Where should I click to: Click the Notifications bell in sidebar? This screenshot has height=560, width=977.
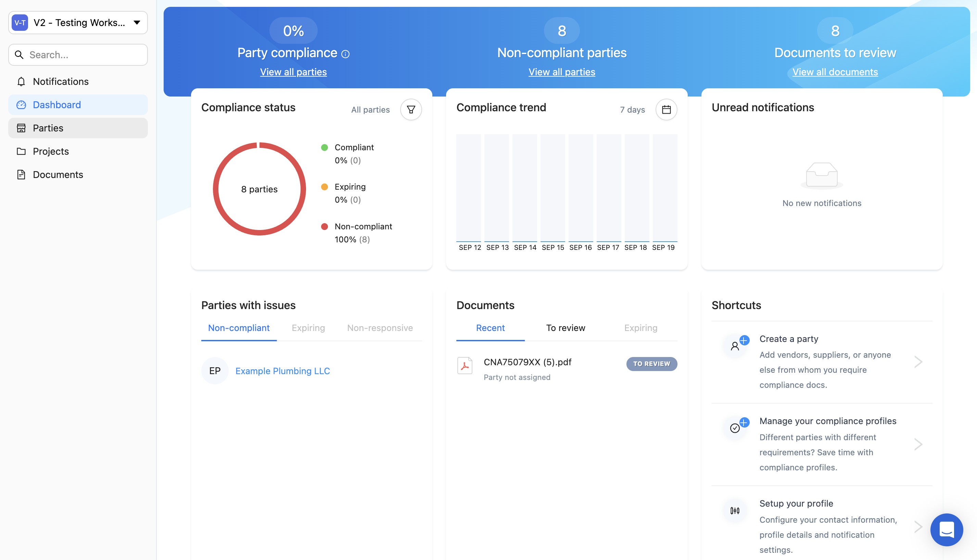tap(21, 81)
